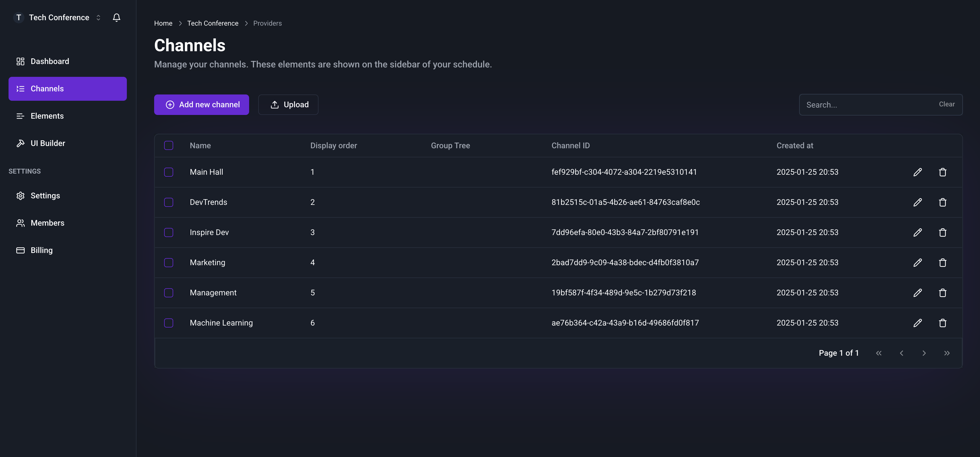The image size is (980, 457).
Task: Tick the Marketing row checkbox
Action: [x=169, y=263]
